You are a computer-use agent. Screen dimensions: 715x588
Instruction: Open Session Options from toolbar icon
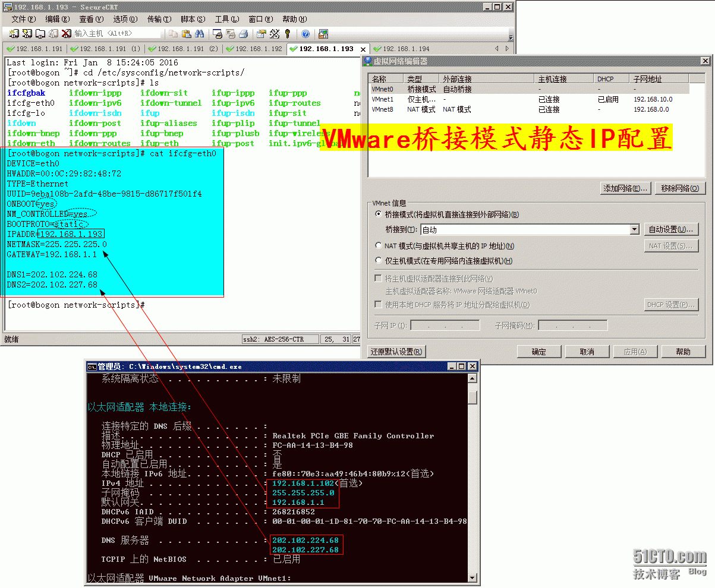(262, 34)
